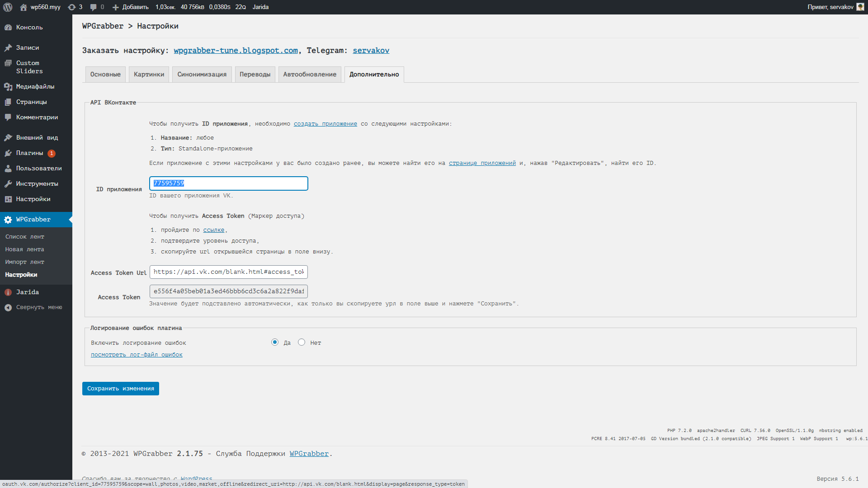Collapse the sidebar with Свернуть меню
This screenshot has width=868, height=488.
pyautogui.click(x=39, y=307)
